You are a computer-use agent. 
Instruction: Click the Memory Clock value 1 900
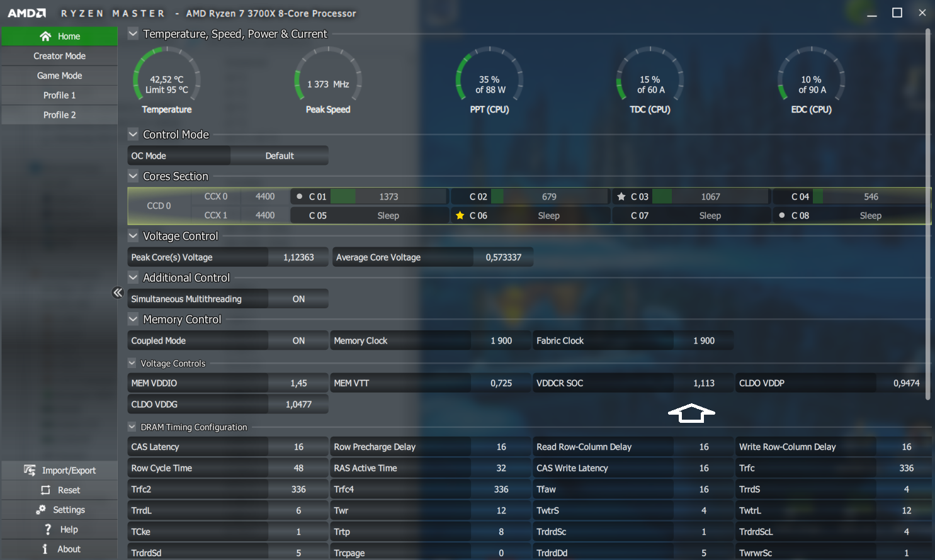click(x=501, y=340)
